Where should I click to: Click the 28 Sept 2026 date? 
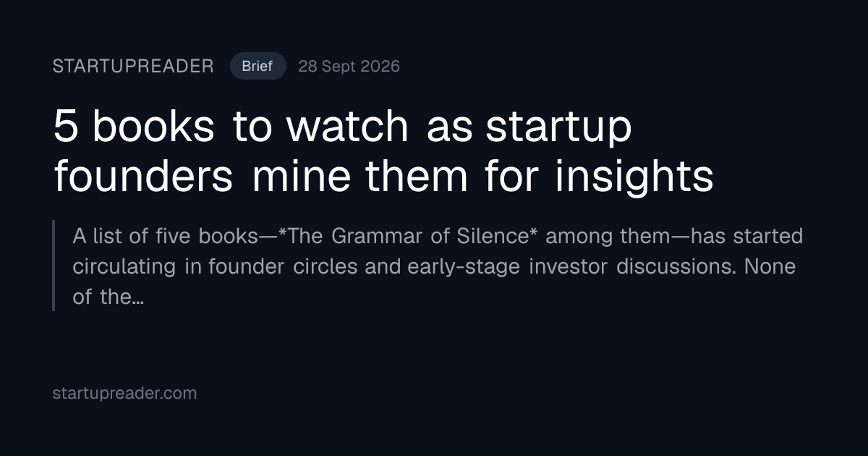pos(349,67)
